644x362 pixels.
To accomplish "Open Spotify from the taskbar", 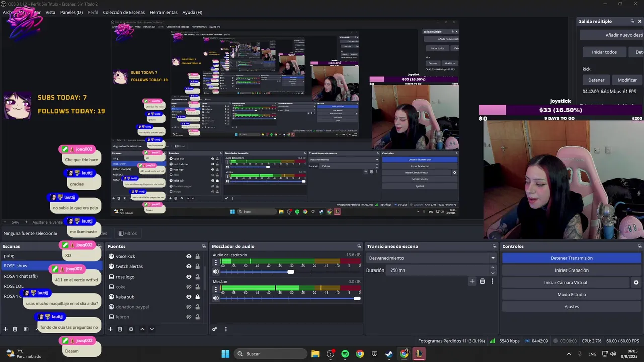I will point(345,354).
